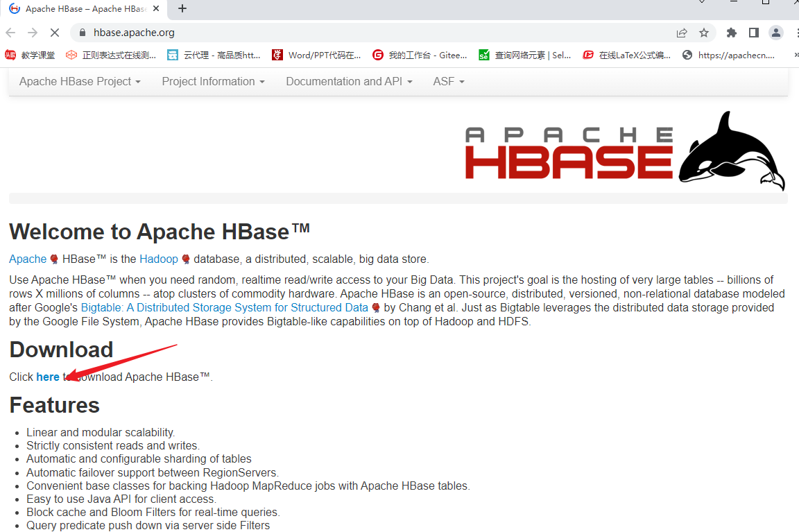Click 'Block cache and Bloom Filters' list item
799x532 pixels.
[153, 513]
